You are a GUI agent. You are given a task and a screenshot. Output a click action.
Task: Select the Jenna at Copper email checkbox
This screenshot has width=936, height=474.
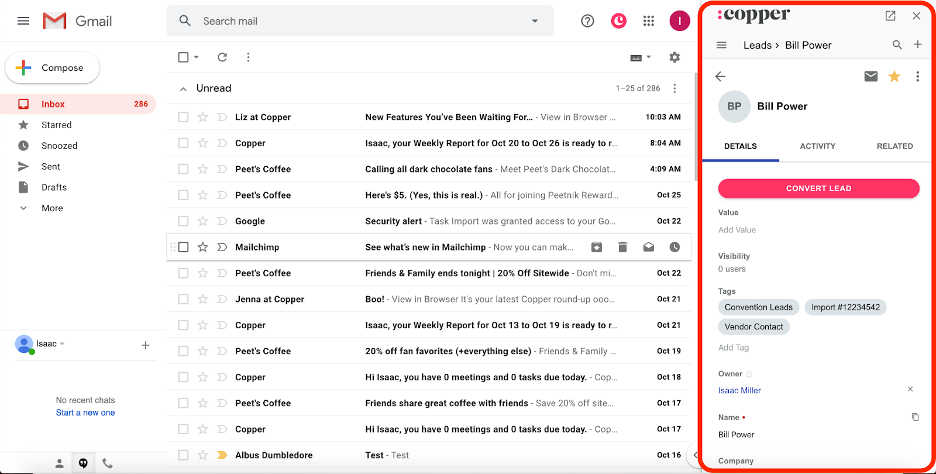point(183,299)
